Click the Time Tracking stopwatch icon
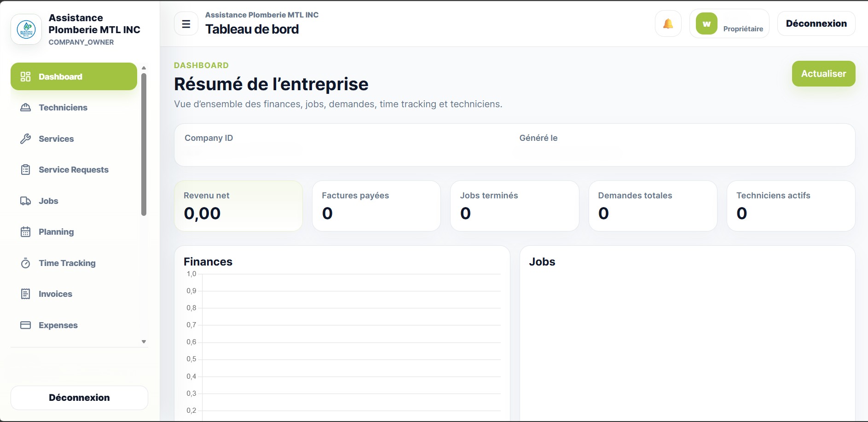Image resolution: width=868 pixels, height=422 pixels. [26, 263]
